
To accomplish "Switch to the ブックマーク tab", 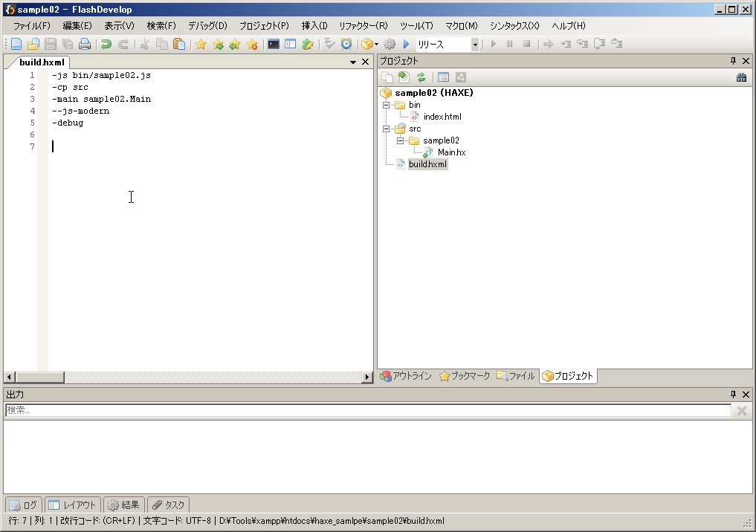I will [x=465, y=376].
